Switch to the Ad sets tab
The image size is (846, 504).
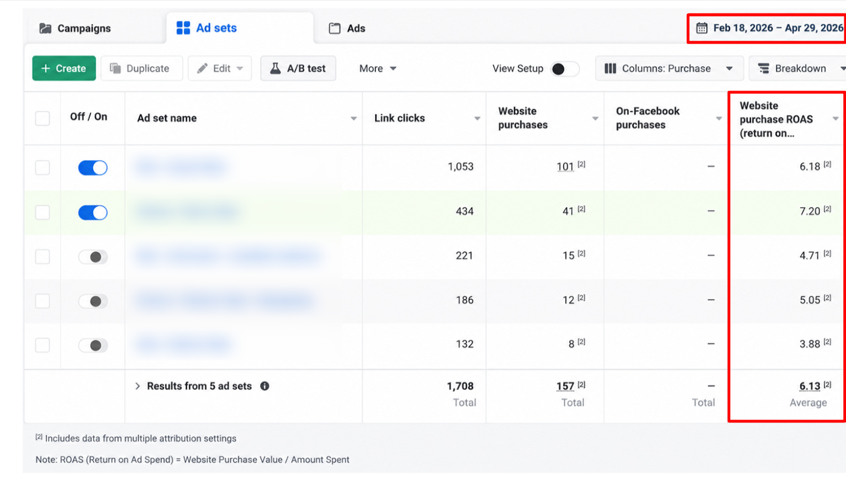tap(240, 28)
